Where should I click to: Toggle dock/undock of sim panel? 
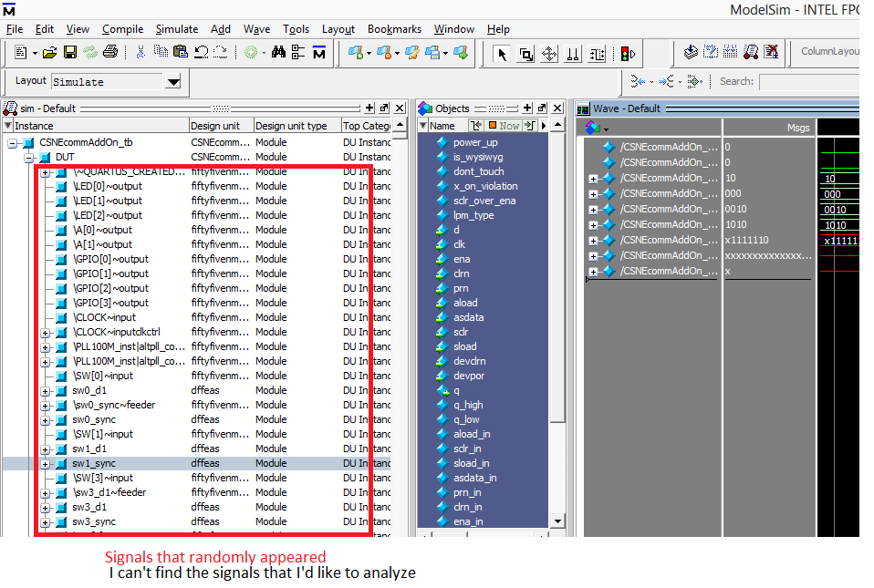point(385,108)
